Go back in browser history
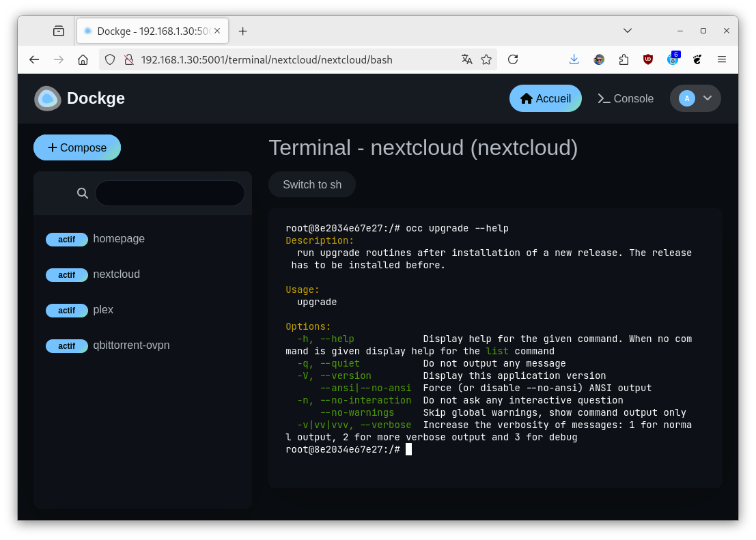This screenshot has height=540, width=756. tap(34, 59)
